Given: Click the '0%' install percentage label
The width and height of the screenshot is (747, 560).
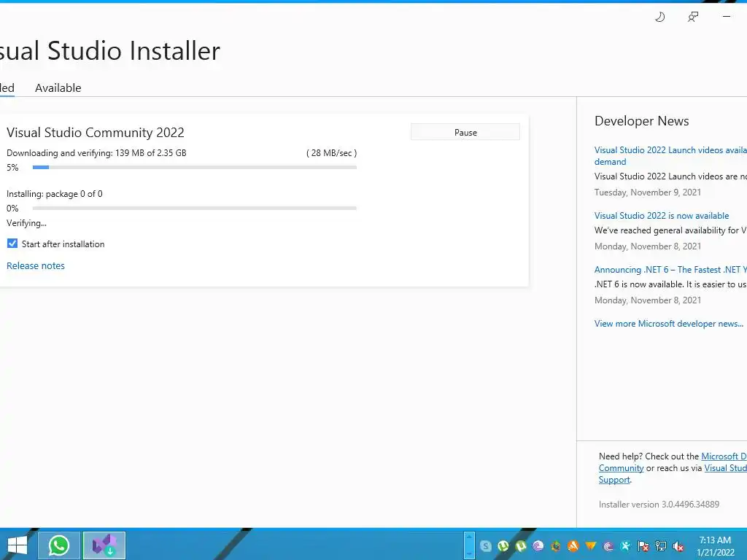Looking at the screenshot, I should pos(12,208).
